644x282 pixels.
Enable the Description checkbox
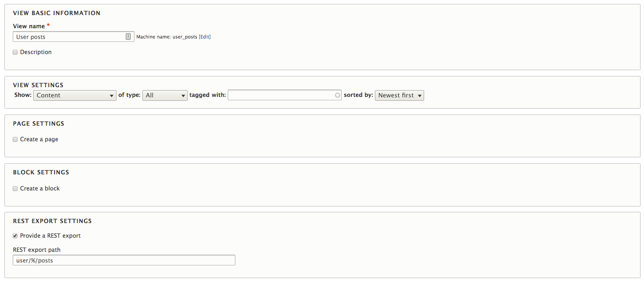click(x=15, y=52)
